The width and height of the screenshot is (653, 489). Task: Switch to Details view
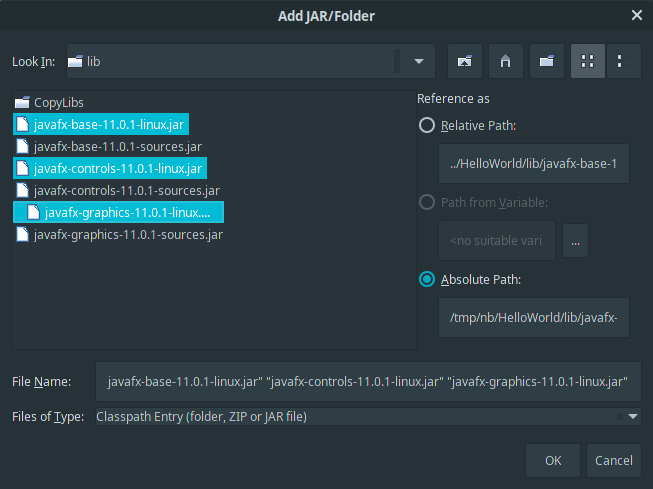pos(621,61)
